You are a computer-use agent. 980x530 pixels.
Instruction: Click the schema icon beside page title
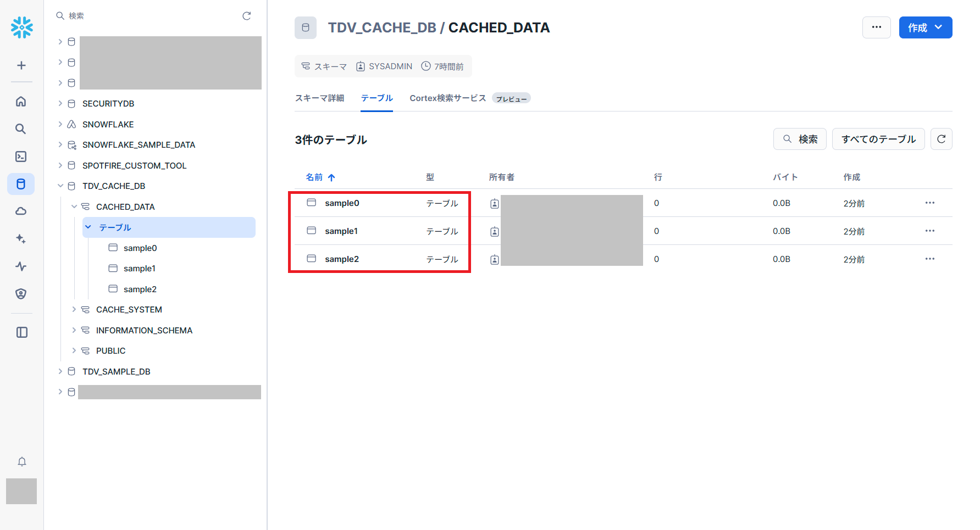point(306,27)
